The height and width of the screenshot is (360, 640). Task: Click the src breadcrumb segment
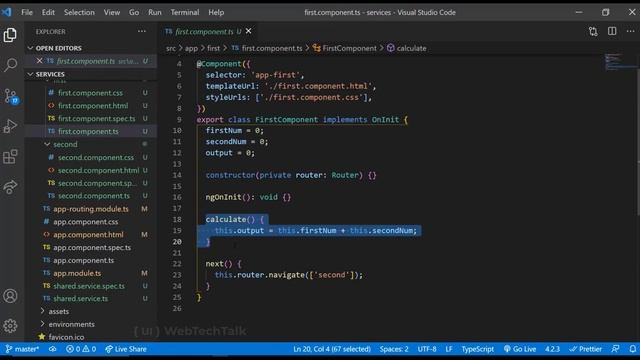[x=171, y=48]
